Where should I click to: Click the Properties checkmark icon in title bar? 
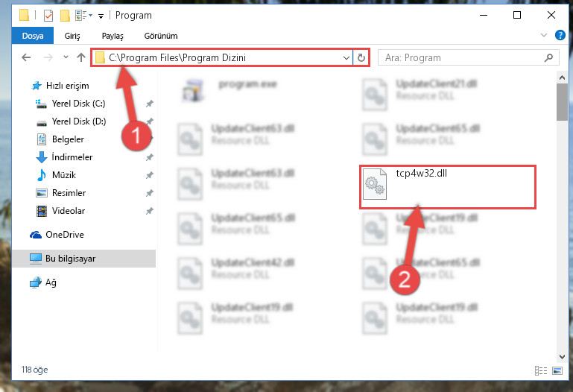[48, 16]
